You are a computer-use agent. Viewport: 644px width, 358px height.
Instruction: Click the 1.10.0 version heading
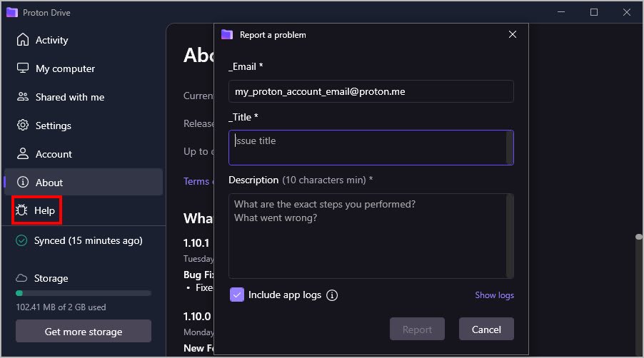197,316
